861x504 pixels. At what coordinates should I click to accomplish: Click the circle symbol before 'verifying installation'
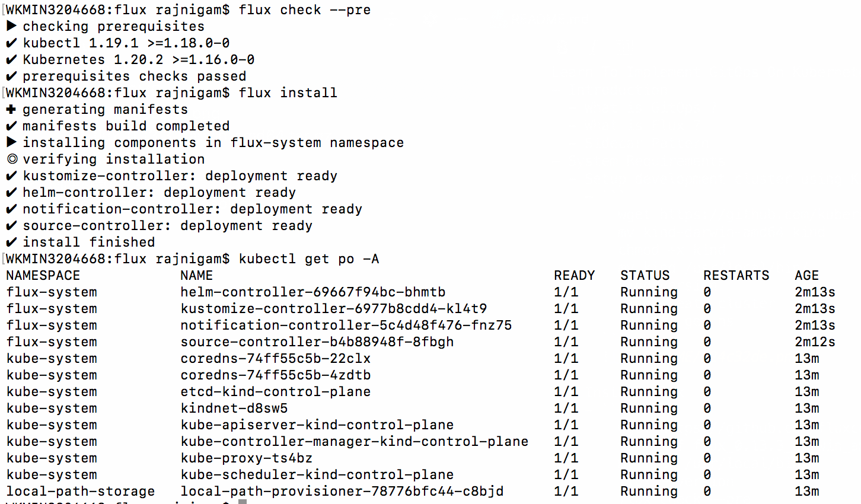(x=12, y=160)
